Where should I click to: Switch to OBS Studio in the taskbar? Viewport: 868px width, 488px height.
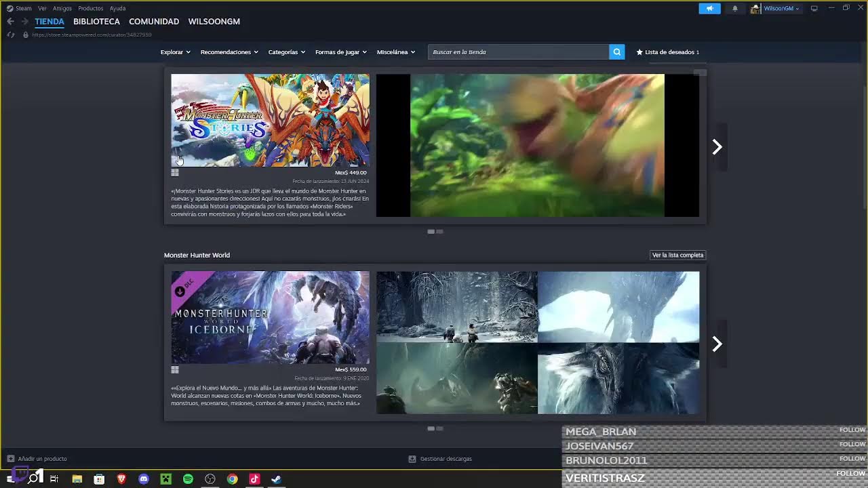coord(210,479)
